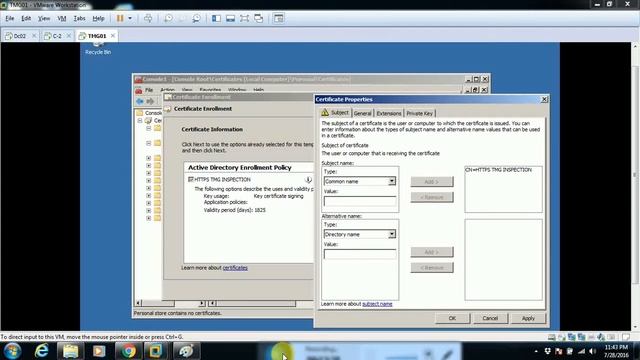Open the VM menu
The width and height of the screenshot is (640, 360).
pos(62,18)
